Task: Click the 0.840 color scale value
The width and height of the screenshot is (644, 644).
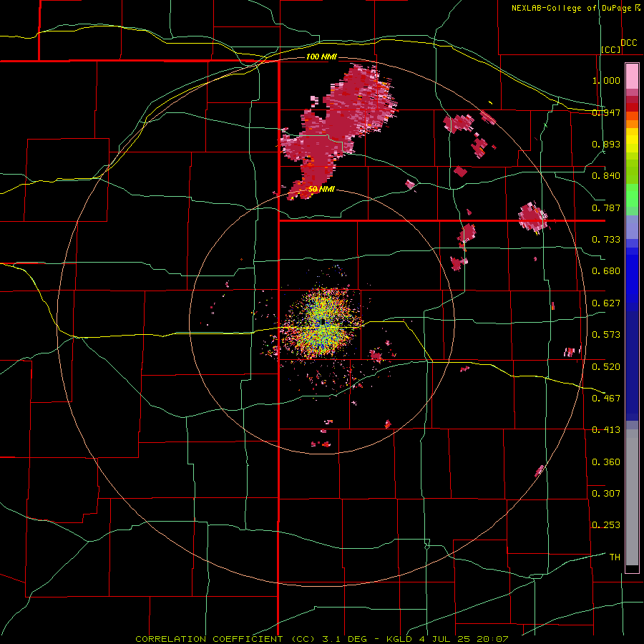Action: coord(606,176)
